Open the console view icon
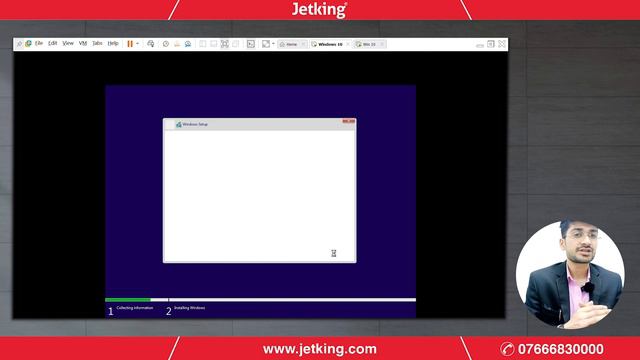The width and height of the screenshot is (640, 360). coord(251,44)
